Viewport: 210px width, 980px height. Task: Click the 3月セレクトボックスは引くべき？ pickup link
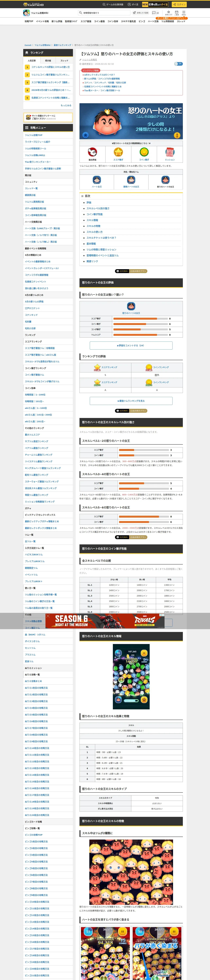click(99, 75)
